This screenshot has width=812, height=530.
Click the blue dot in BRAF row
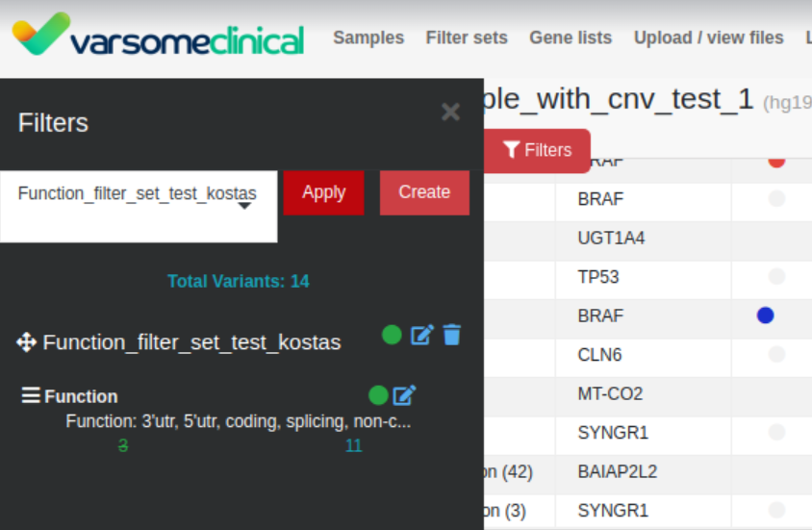pyautogui.click(x=766, y=315)
